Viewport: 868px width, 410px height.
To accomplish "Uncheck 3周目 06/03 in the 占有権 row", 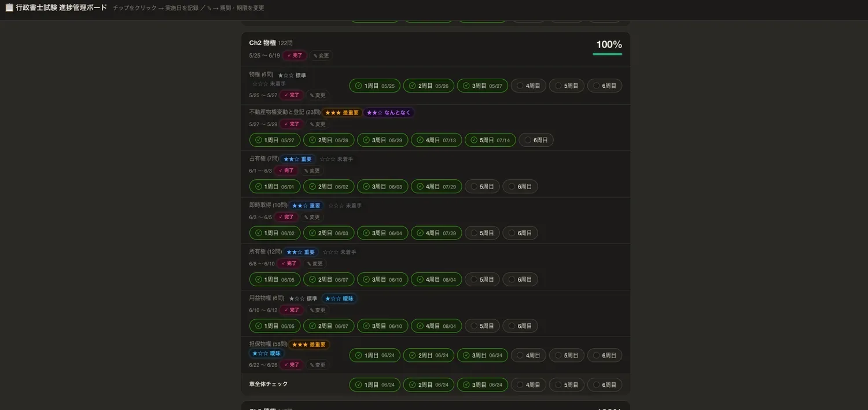I will pyautogui.click(x=382, y=186).
